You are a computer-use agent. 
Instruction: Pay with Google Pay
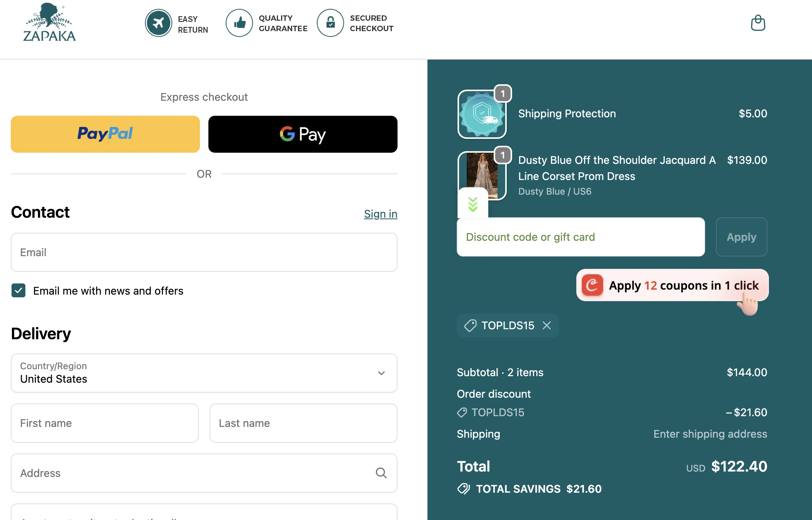[303, 134]
